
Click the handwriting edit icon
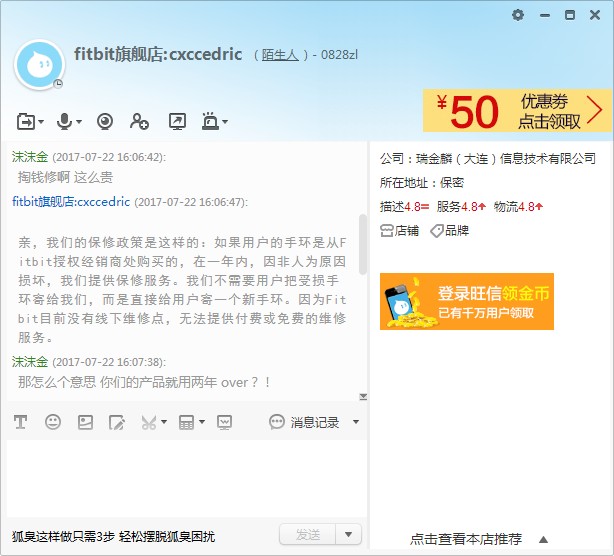117,422
